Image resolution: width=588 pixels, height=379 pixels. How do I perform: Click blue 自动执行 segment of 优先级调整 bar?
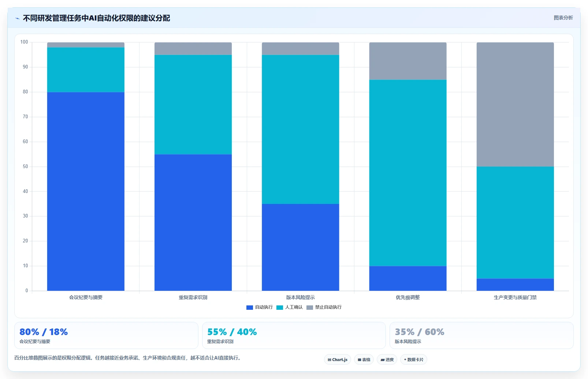tap(408, 278)
